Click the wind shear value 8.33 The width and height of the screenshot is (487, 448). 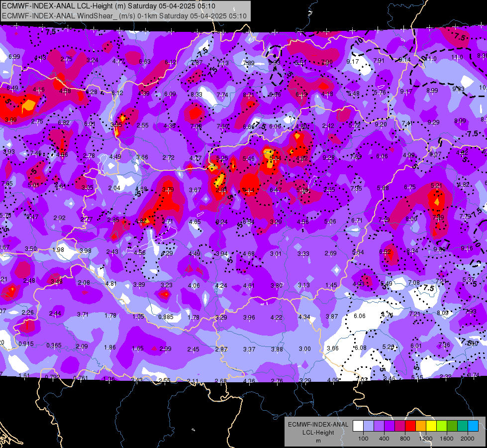pos(196,94)
